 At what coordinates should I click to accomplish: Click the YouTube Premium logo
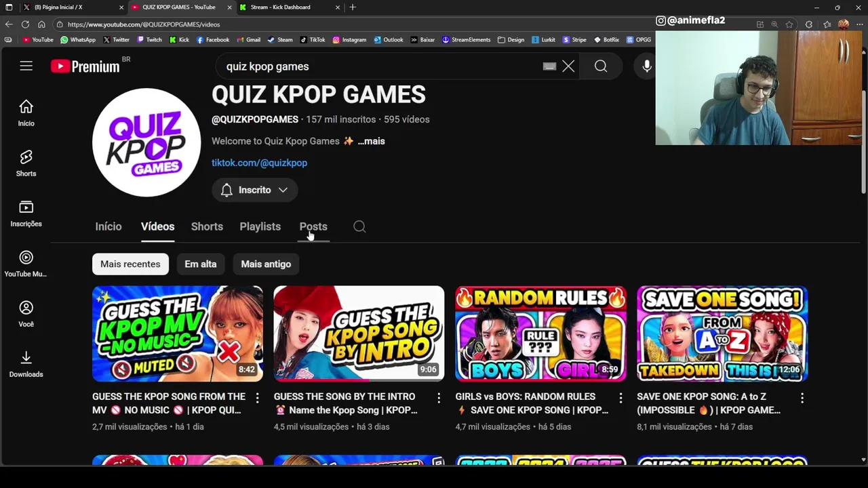pos(85,66)
